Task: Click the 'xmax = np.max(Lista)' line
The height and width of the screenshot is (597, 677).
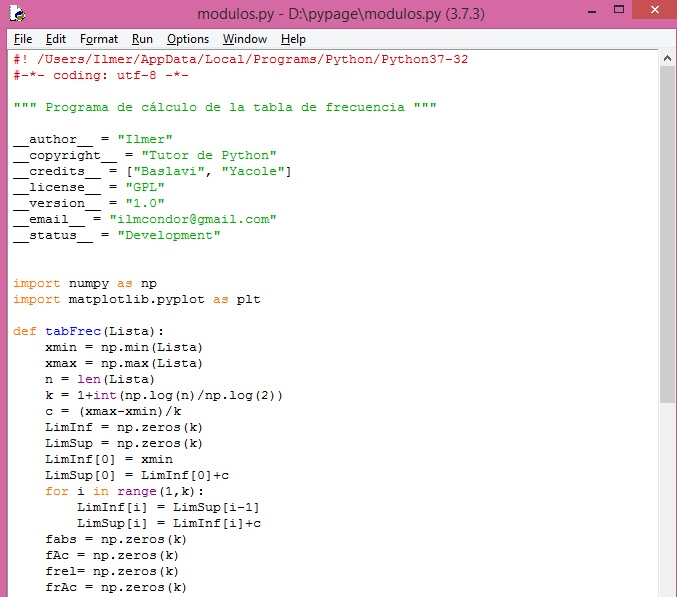Action: [124, 363]
